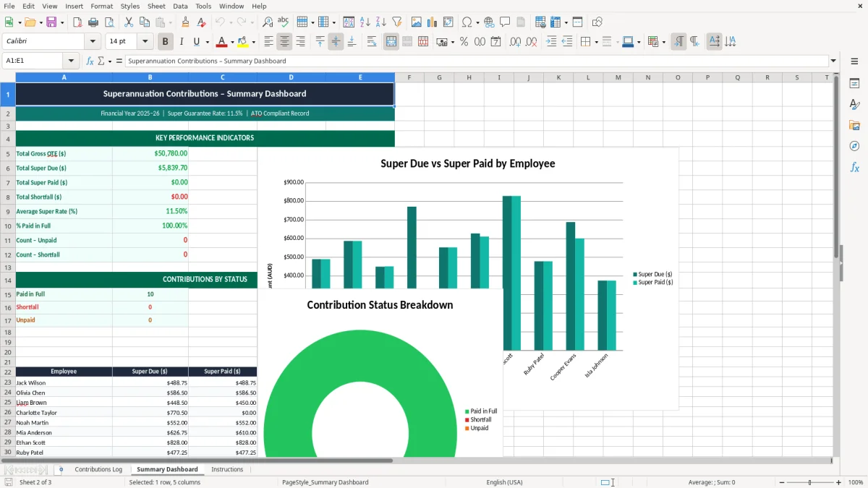Insert Hyperlink globe icon
Screen dimensions: 868x488
(x=489, y=22)
